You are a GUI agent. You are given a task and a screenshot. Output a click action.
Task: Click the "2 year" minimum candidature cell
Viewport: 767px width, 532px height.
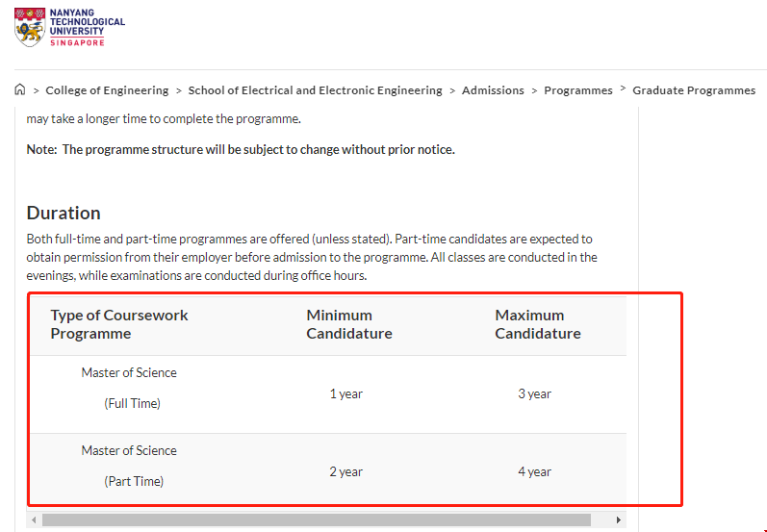(346, 471)
